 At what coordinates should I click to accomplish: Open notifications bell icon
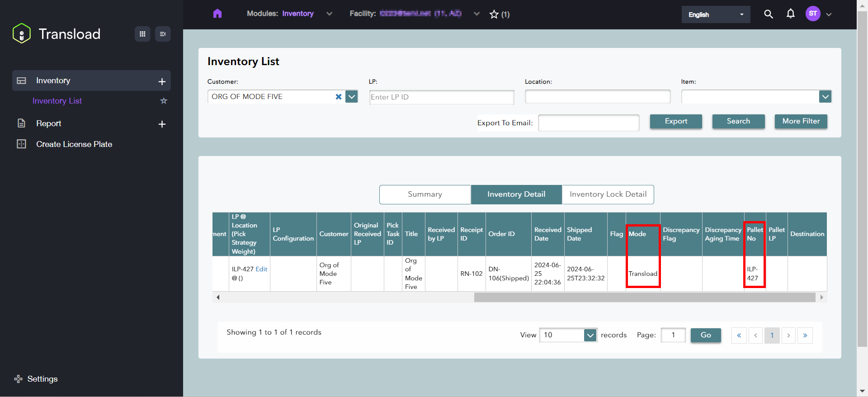pyautogui.click(x=790, y=14)
